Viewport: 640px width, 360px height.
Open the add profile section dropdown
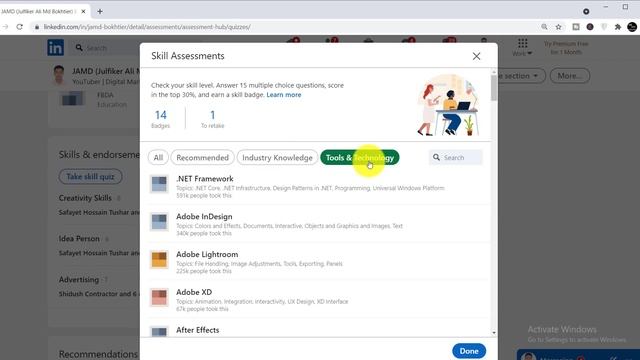(522, 76)
